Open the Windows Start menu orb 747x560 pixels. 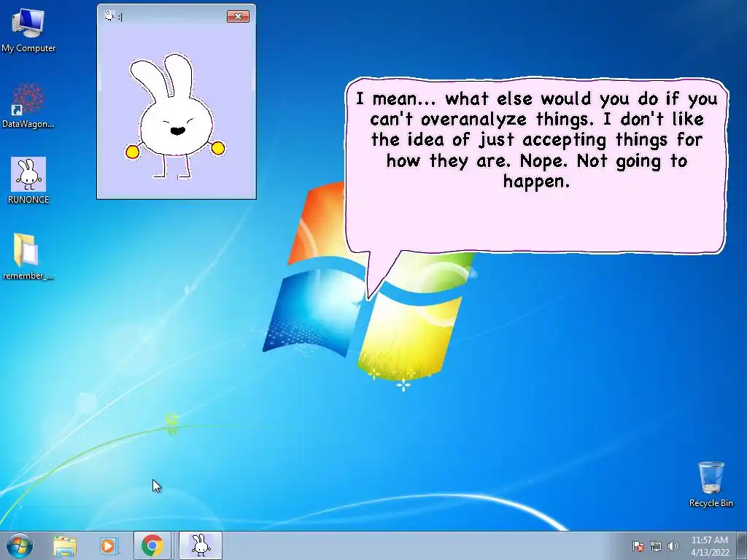[20, 545]
